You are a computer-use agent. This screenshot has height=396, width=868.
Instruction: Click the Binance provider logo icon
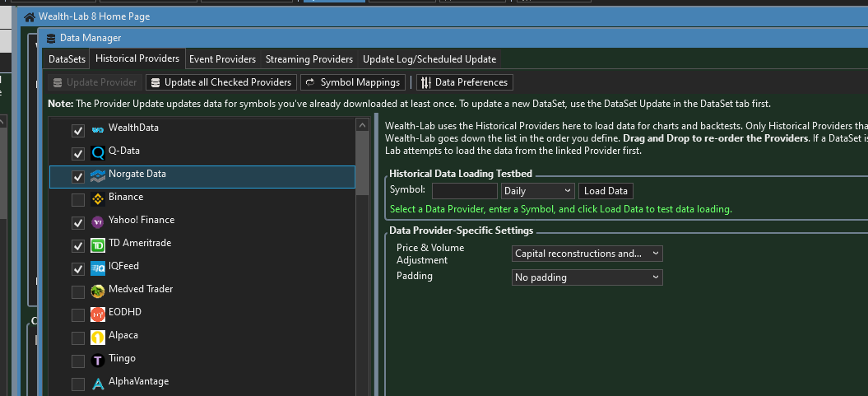pos(98,199)
